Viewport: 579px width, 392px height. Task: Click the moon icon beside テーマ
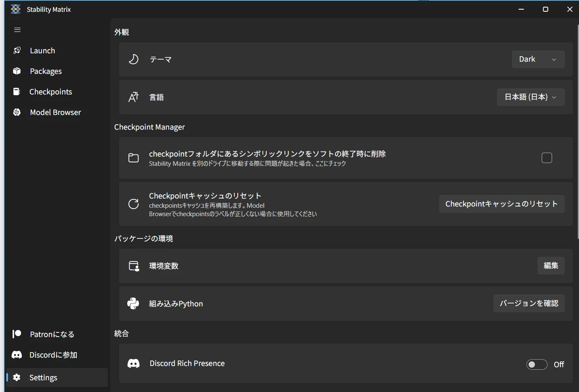(134, 59)
